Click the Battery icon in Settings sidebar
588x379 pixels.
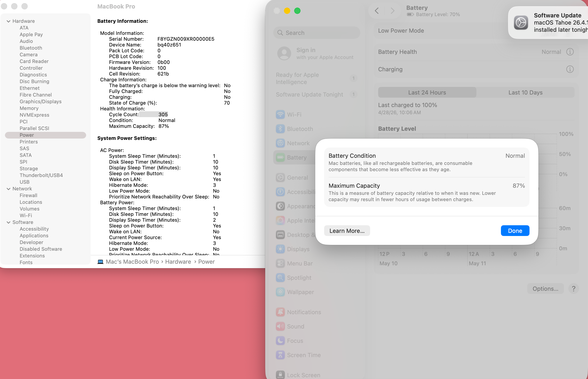pyautogui.click(x=280, y=158)
